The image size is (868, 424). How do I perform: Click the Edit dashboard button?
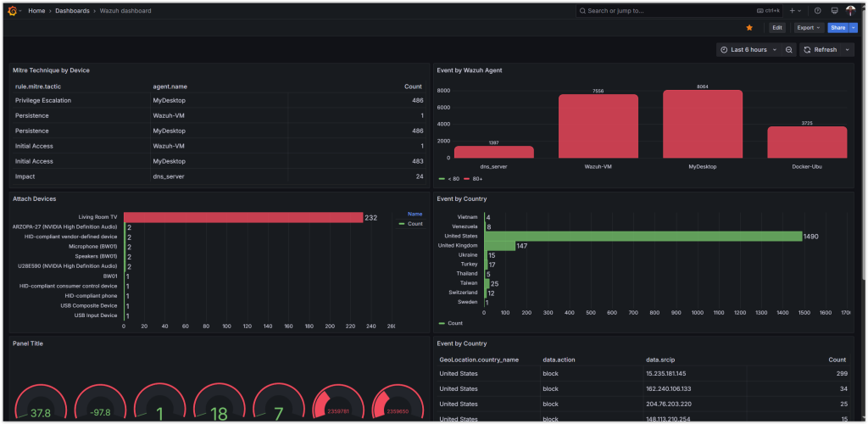coord(777,28)
